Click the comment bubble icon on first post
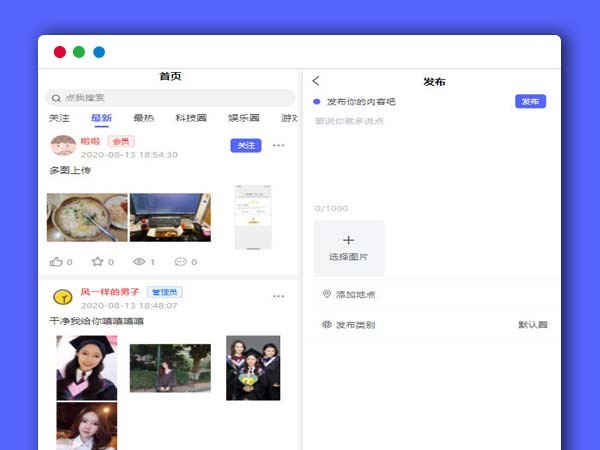This screenshot has height=450, width=600. tap(180, 262)
